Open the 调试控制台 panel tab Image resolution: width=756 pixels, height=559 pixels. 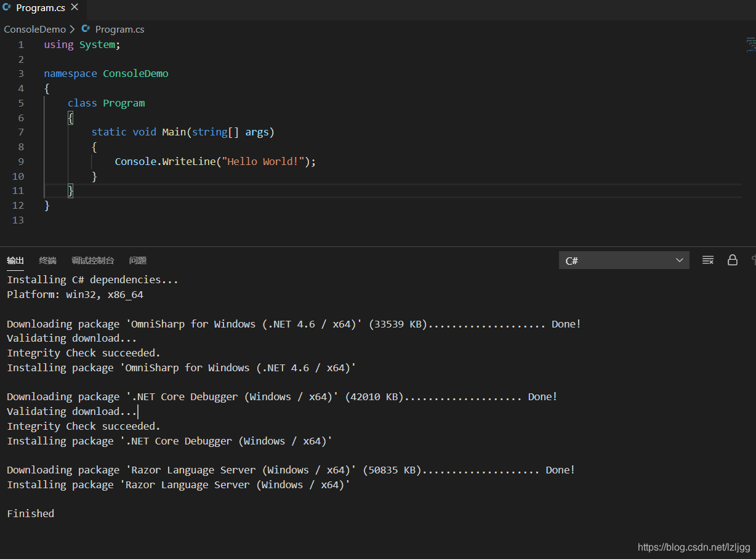click(92, 260)
